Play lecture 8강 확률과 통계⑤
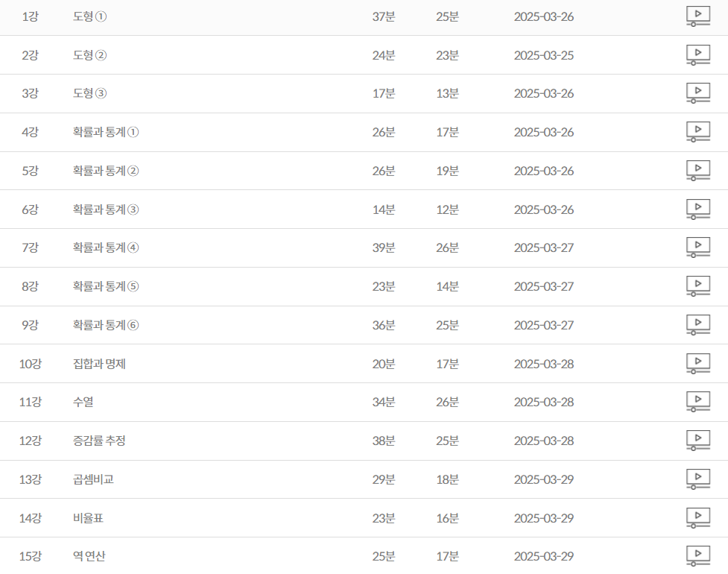 pos(697,286)
